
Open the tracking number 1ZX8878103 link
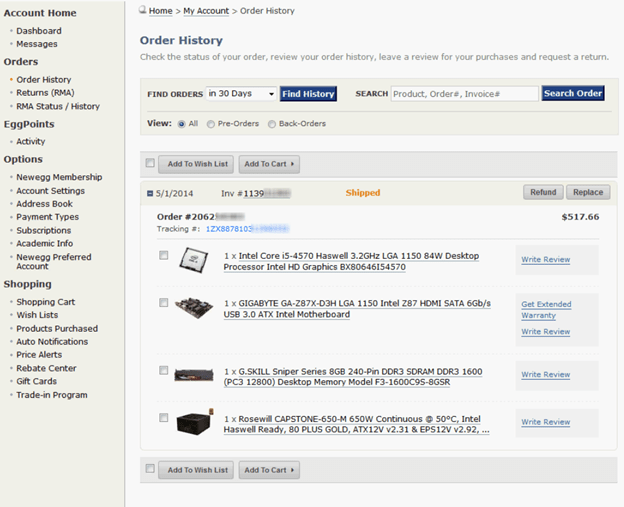tap(247, 229)
